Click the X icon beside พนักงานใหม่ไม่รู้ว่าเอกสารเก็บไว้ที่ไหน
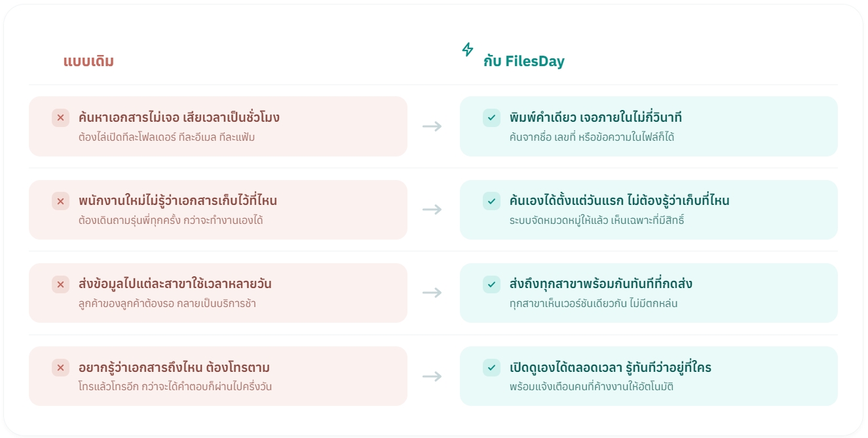868x438 pixels. coord(60,201)
